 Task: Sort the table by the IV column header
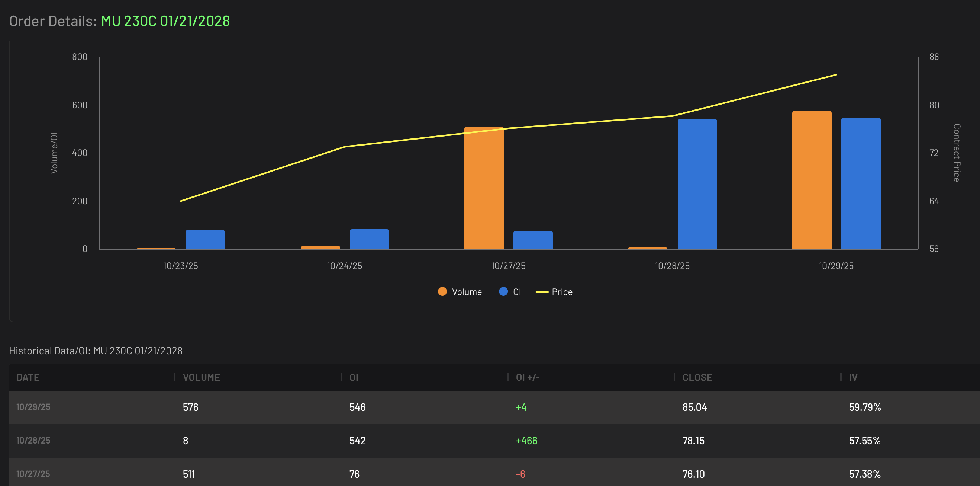point(853,377)
